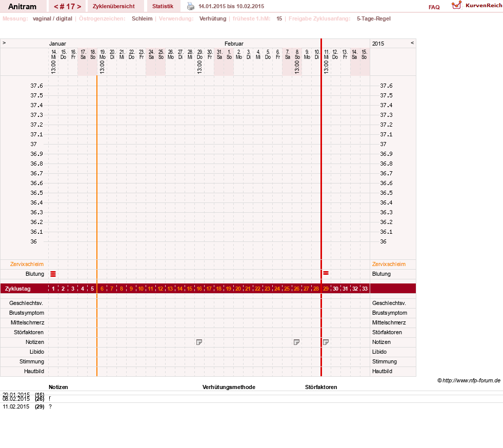The image size is (503, 448).
Task: Click the bleeding marker on cycle day 1
Action: click(53, 274)
